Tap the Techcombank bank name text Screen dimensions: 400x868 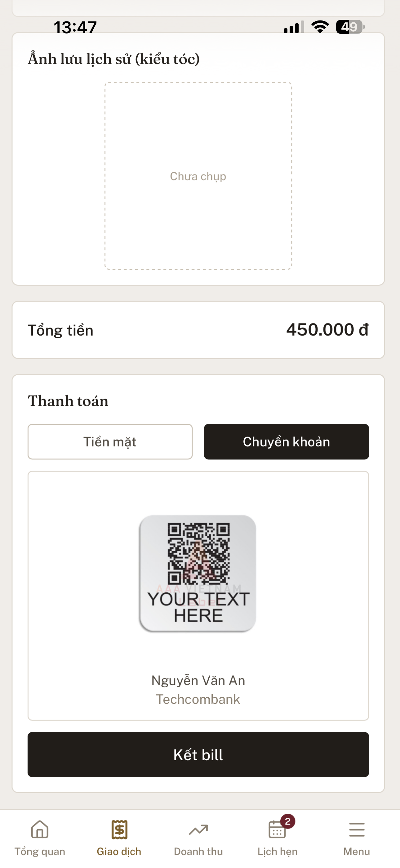point(198,699)
